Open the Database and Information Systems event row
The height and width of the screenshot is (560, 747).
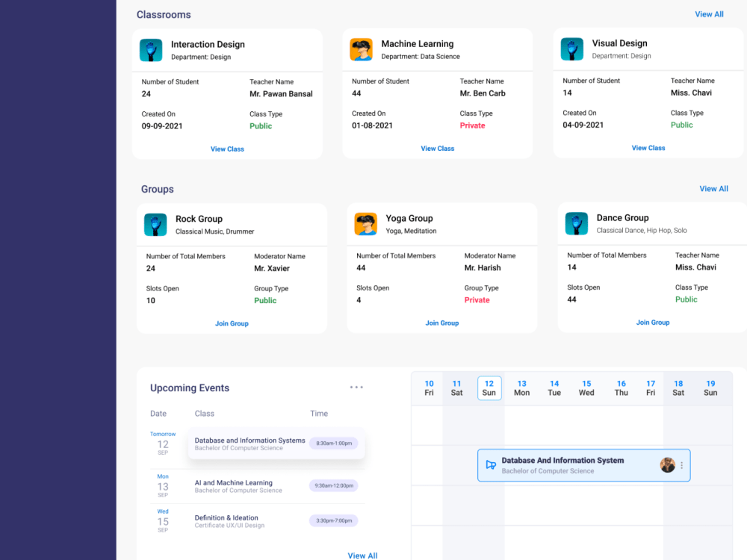276,444
